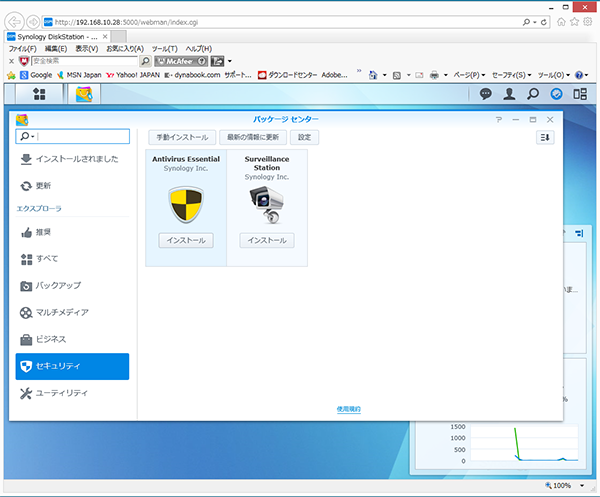Open the 使用規約 link
This screenshot has width=600, height=497.
coord(348,409)
